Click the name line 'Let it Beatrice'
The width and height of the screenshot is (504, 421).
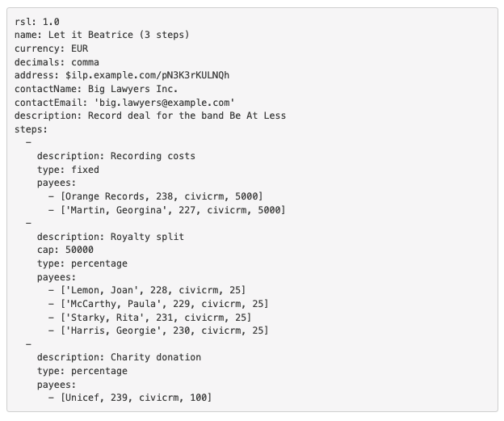[102, 35]
